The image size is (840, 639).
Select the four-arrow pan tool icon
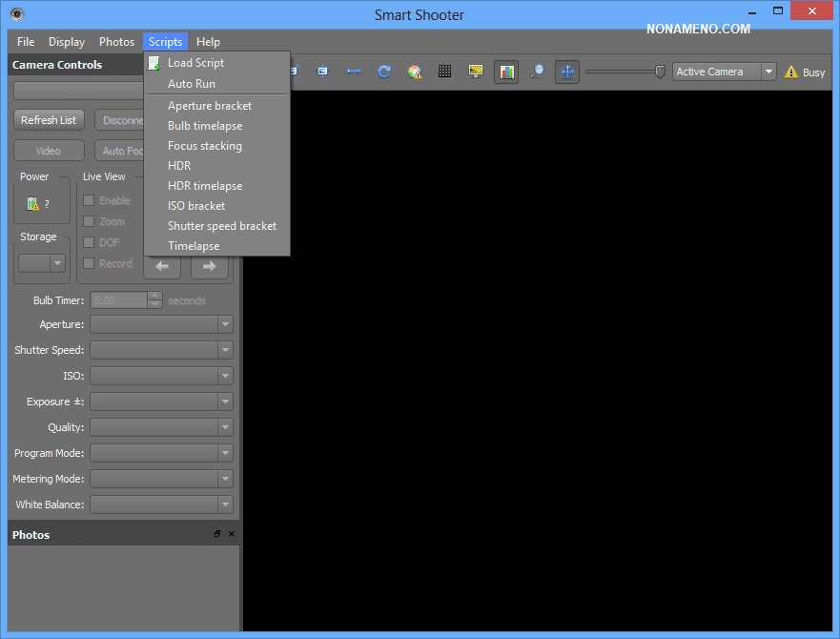point(567,72)
